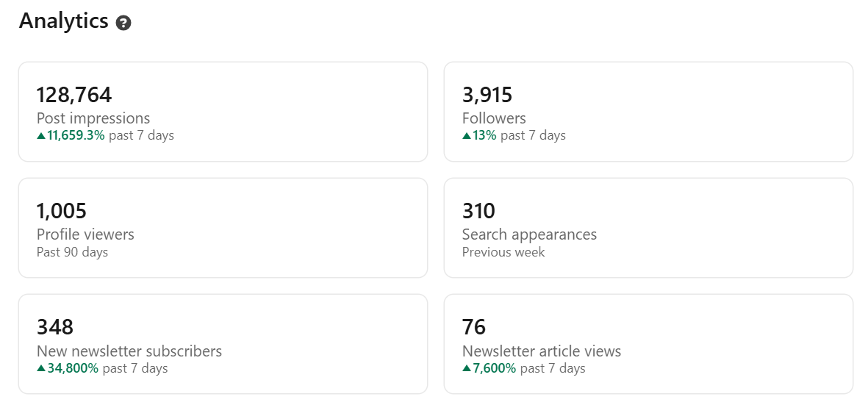Select the 3,915 followers count
Screen dimensions: 868x416
coord(487,95)
